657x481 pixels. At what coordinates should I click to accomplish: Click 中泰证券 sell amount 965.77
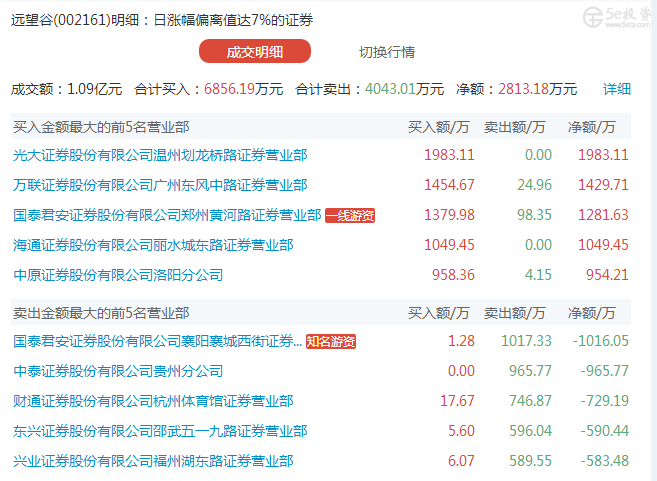[530, 371]
